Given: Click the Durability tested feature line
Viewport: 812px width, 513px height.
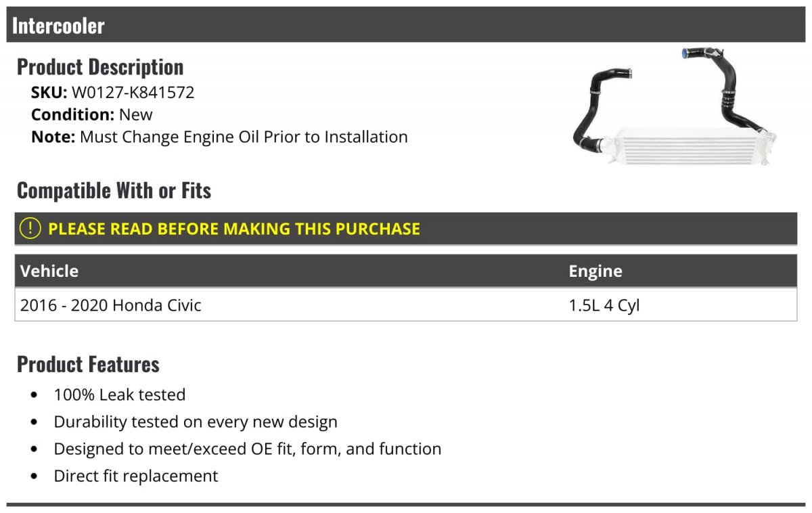Looking at the screenshot, I should click(196, 422).
